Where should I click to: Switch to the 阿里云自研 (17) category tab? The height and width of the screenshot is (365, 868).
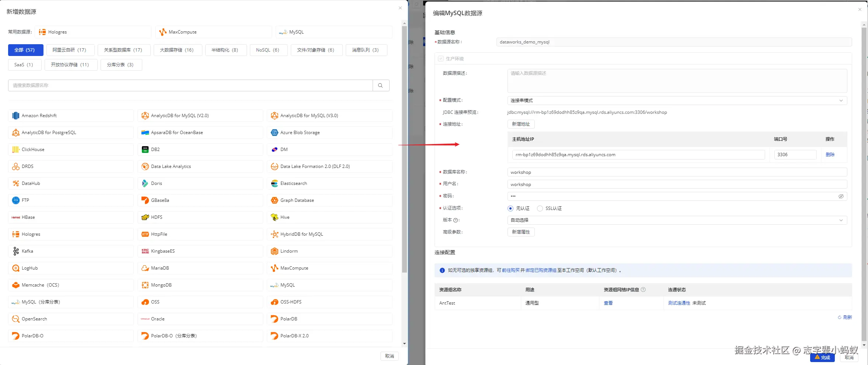click(70, 50)
